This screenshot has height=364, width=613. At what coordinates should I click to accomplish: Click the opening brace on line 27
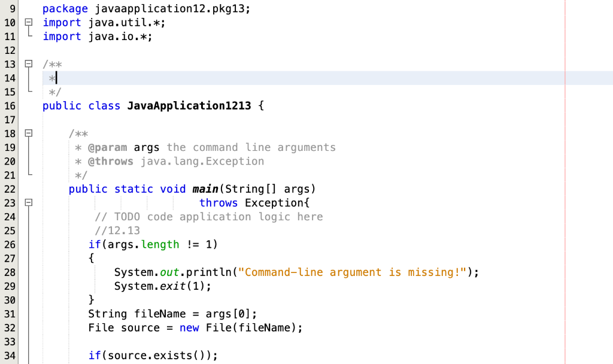(91, 258)
